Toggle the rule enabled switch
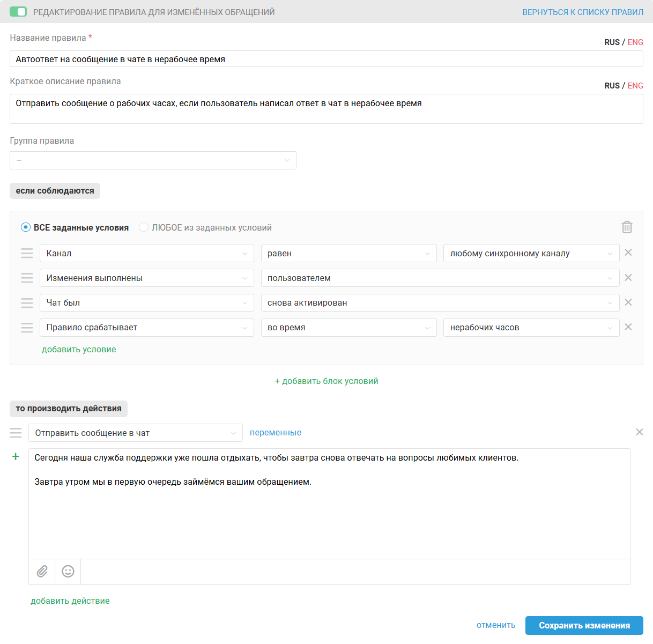Screen dimensions: 653x644 click(18, 12)
